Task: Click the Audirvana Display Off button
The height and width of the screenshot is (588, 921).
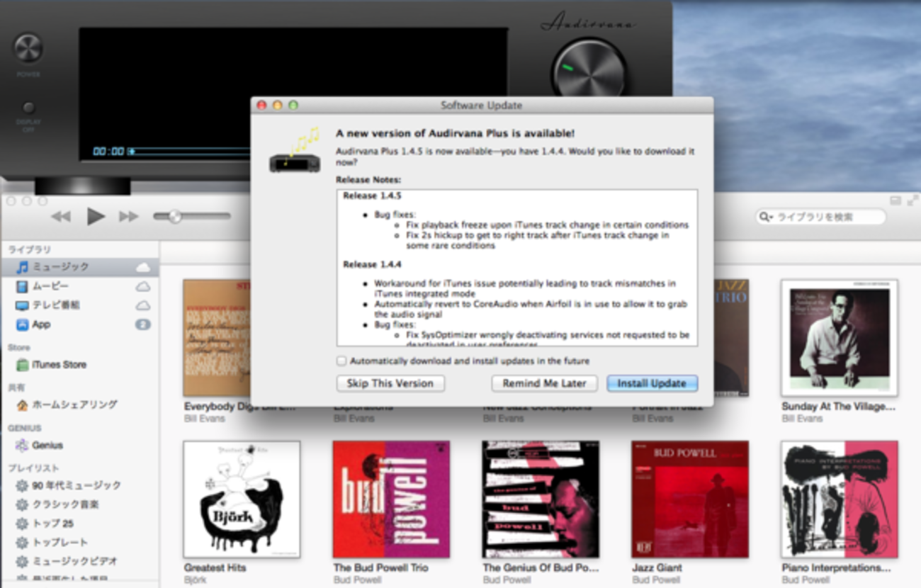Action: point(28,108)
